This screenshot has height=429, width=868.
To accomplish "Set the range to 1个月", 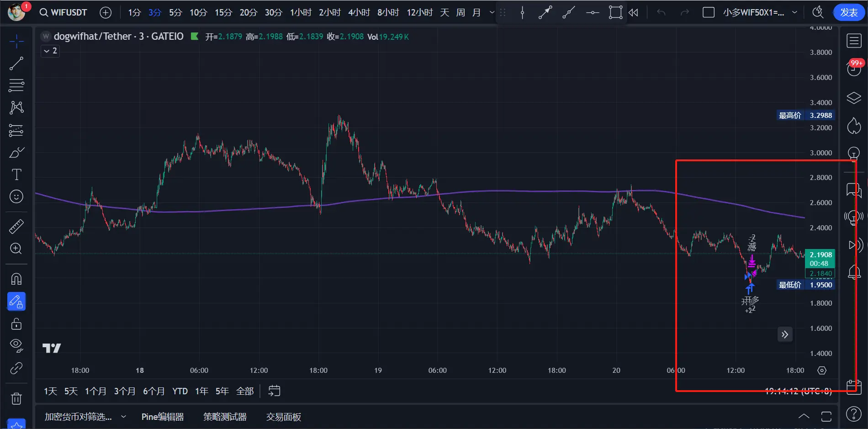I will coord(95,391).
